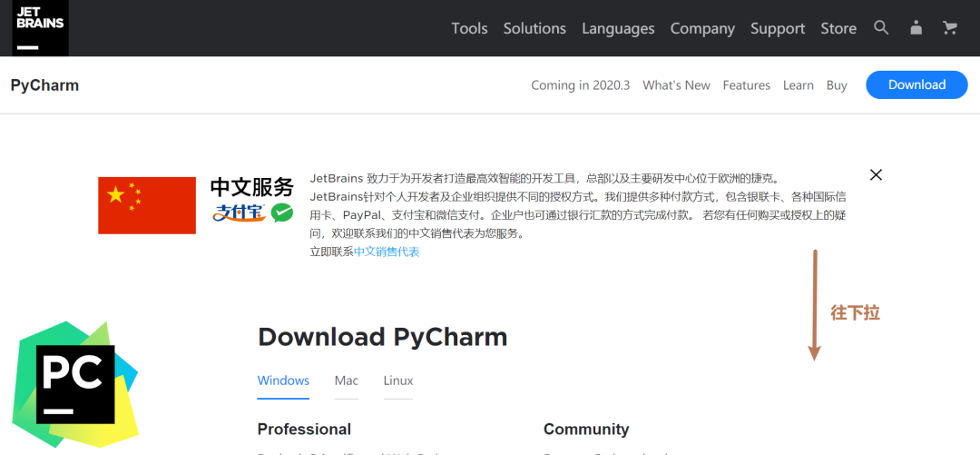Click the WeChat Pay logo
Viewport: 980px width, 455px height.
pyautogui.click(x=282, y=213)
